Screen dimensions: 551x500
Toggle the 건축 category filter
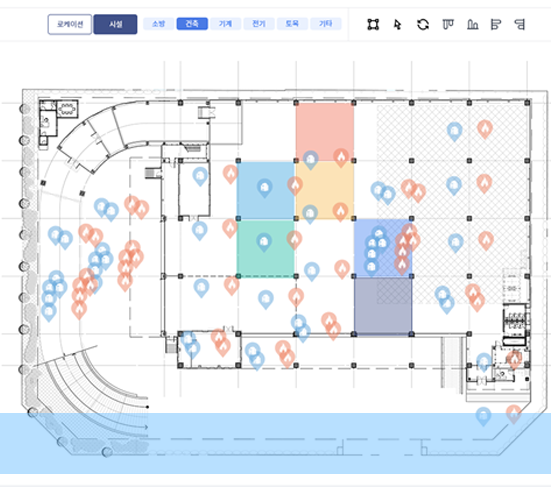tap(192, 24)
